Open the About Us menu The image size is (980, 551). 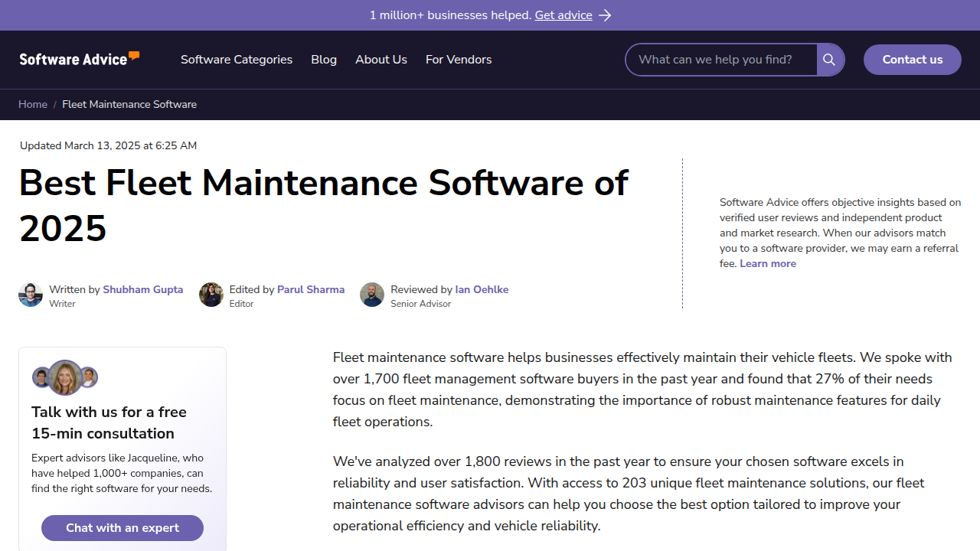381,60
